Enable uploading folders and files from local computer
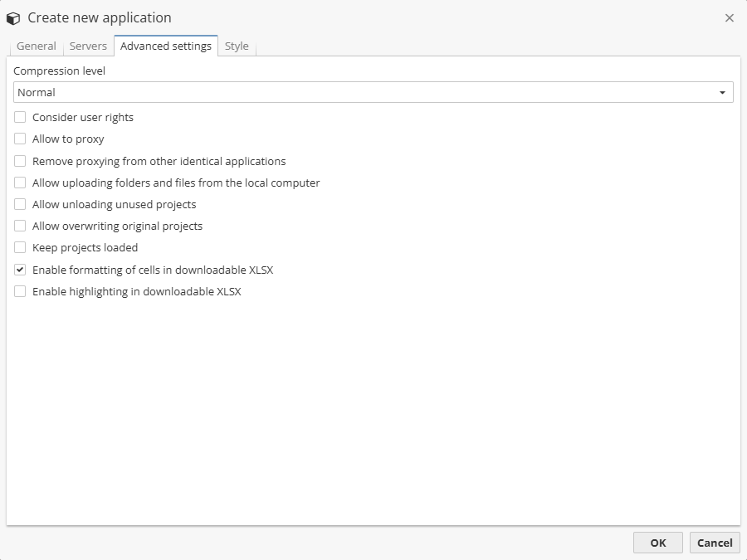Image resolution: width=747 pixels, height=560 pixels. [x=20, y=183]
